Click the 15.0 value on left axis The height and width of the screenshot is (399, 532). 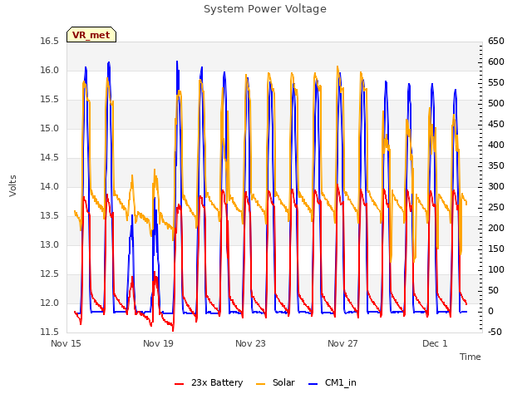49,128
